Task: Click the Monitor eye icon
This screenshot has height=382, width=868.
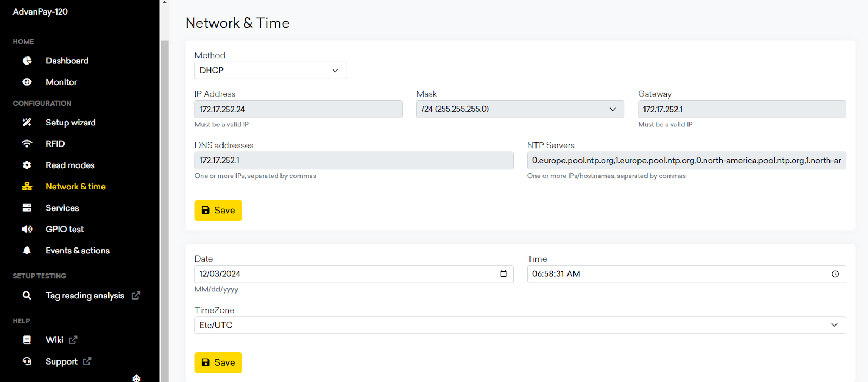Action: tap(27, 82)
